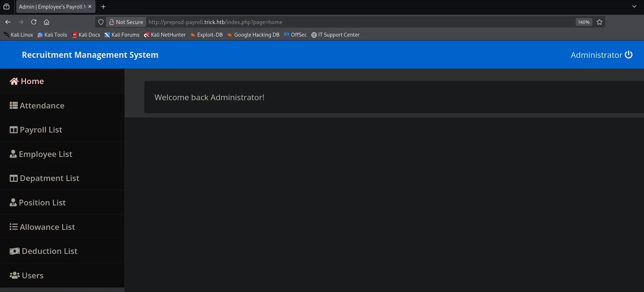Open the Google Hacking DB bookmark
The width and height of the screenshot is (644, 292).
[x=253, y=35]
